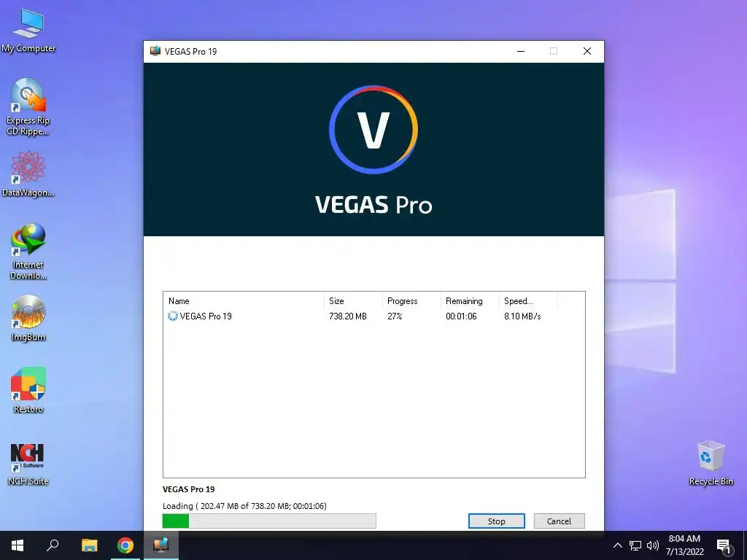
Task: Launch Internet Download Manager shortcut
Action: coord(28,251)
